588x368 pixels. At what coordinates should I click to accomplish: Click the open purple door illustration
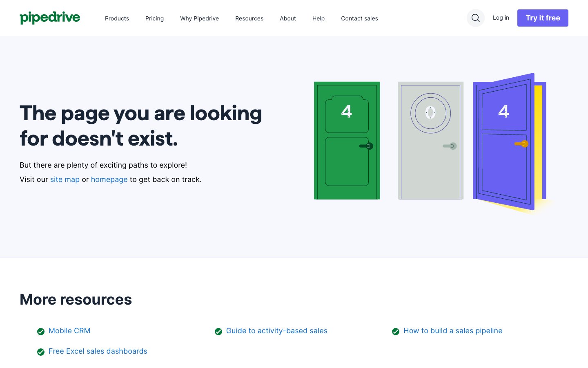click(506, 141)
